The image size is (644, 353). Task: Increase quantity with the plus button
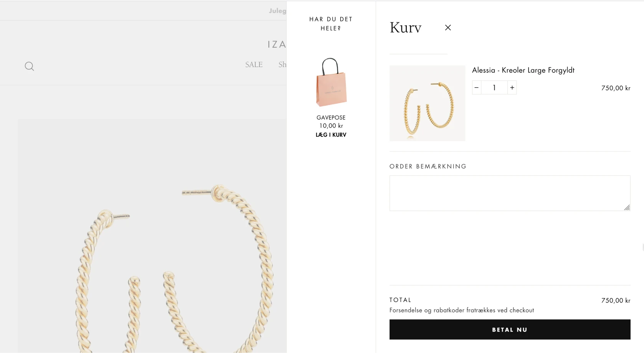click(x=512, y=88)
